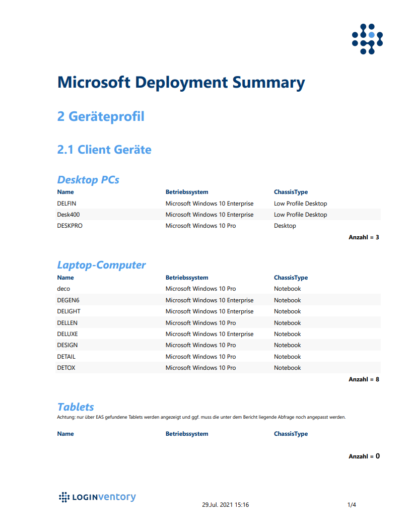This screenshot has width=411, height=532.
Task: Click the Notebook cell in the DELUXE row
Action: coord(287,334)
